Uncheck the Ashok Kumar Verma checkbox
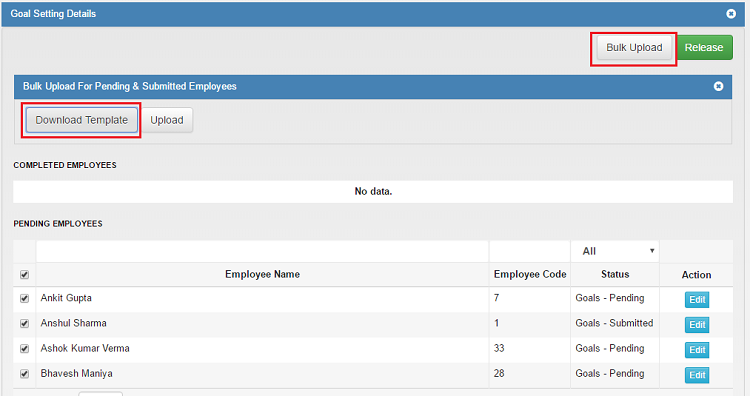750x396 pixels. (24, 349)
